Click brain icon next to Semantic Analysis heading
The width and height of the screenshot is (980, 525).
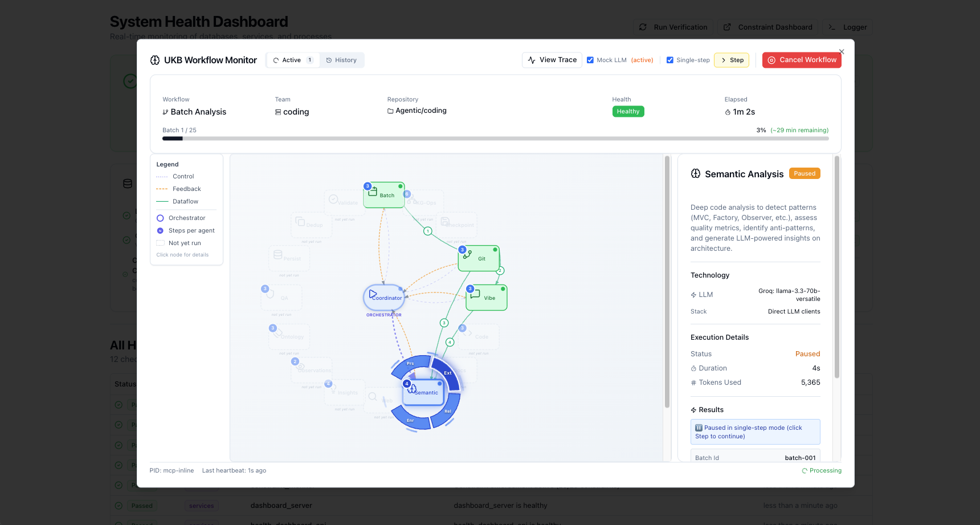[696, 174]
